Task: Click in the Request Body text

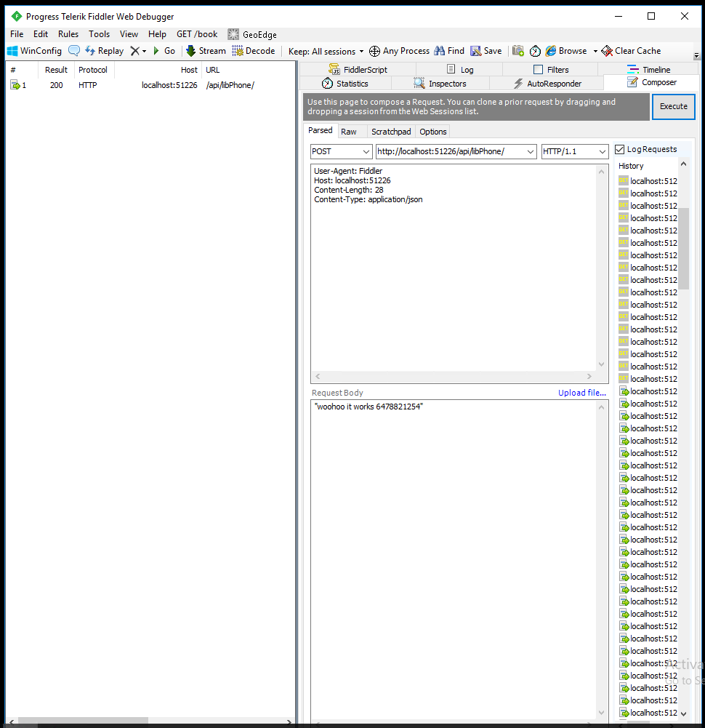Action: [x=368, y=407]
